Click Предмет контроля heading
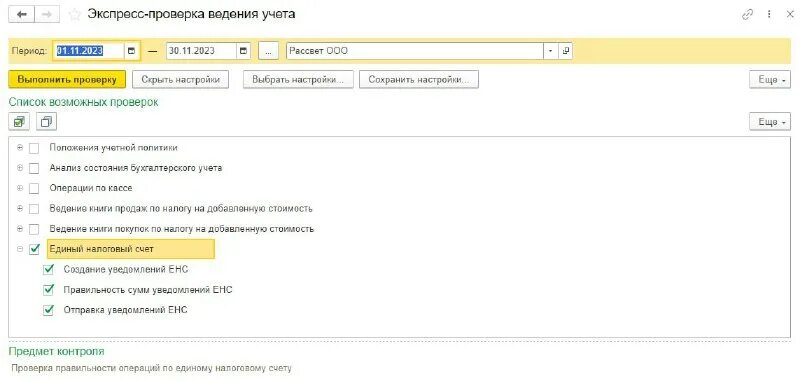This screenshot has height=381, width=800. tap(57, 351)
